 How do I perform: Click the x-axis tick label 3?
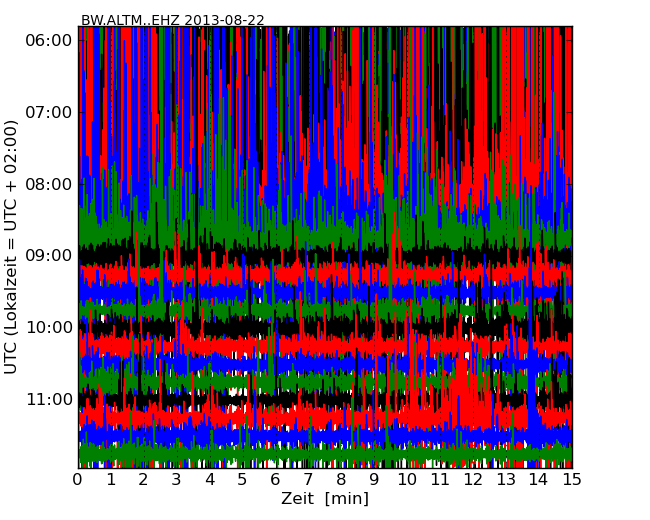coord(177,480)
